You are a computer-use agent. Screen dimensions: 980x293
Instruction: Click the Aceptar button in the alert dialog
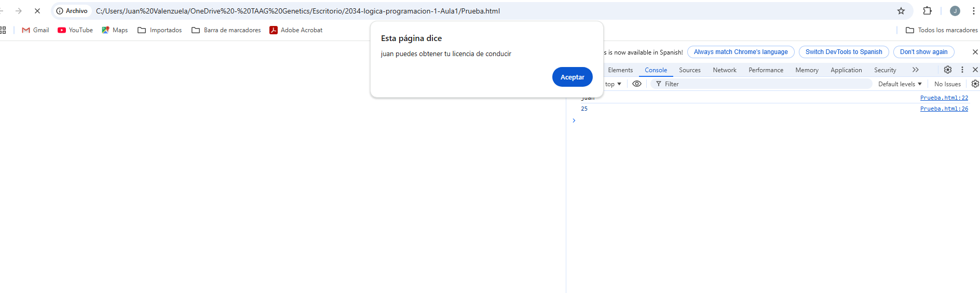(572, 77)
